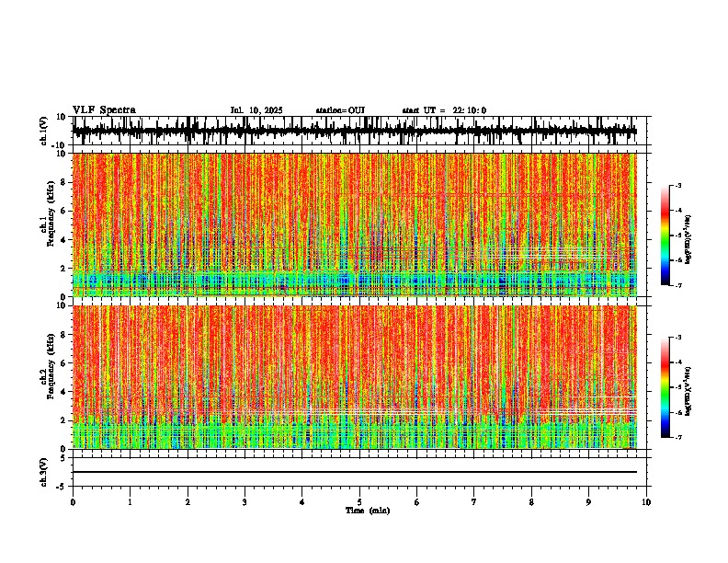Screen dimensions: 728x563
Task: Click the ch.1 frequency axis "2" kHz tick
Action: [64, 269]
